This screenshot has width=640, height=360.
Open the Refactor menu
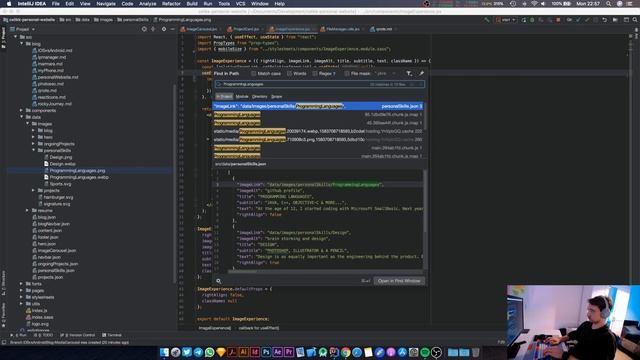click(171, 4)
